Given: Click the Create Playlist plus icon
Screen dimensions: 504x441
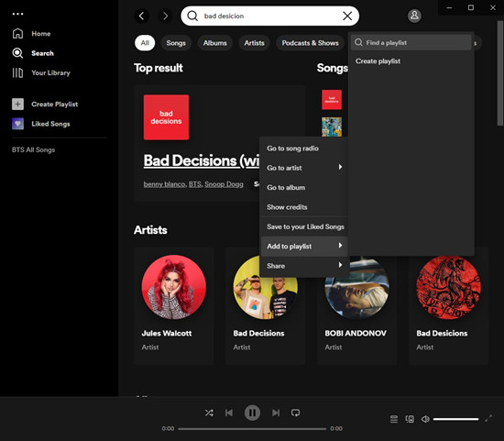Looking at the screenshot, I should (x=17, y=105).
